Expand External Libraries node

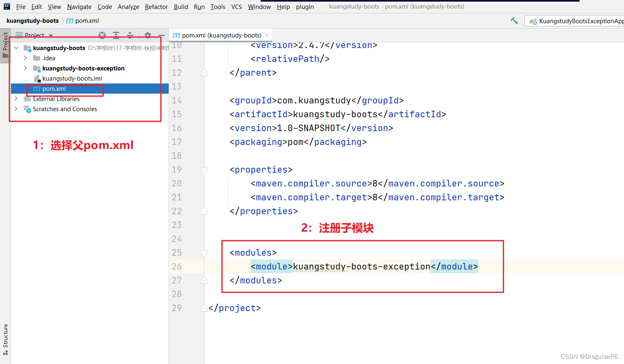(16, 99)
